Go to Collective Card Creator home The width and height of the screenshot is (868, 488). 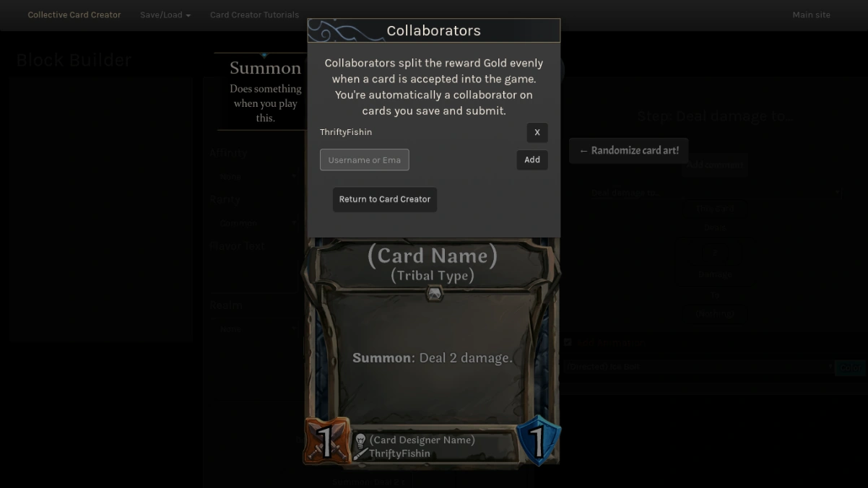74,14
